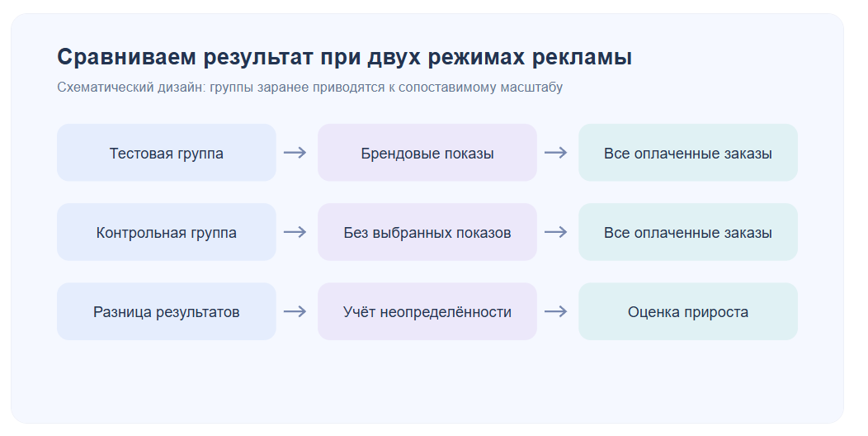Select the Разница результатов box

[x=167, y=311]
